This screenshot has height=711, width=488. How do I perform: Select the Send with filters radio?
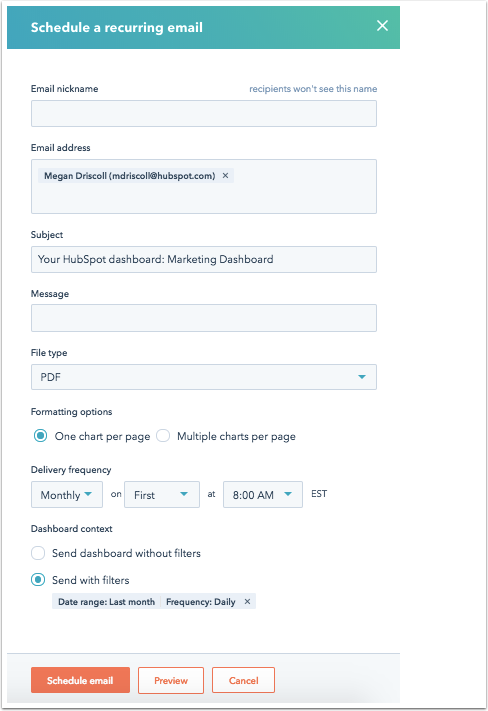(38, 580)
